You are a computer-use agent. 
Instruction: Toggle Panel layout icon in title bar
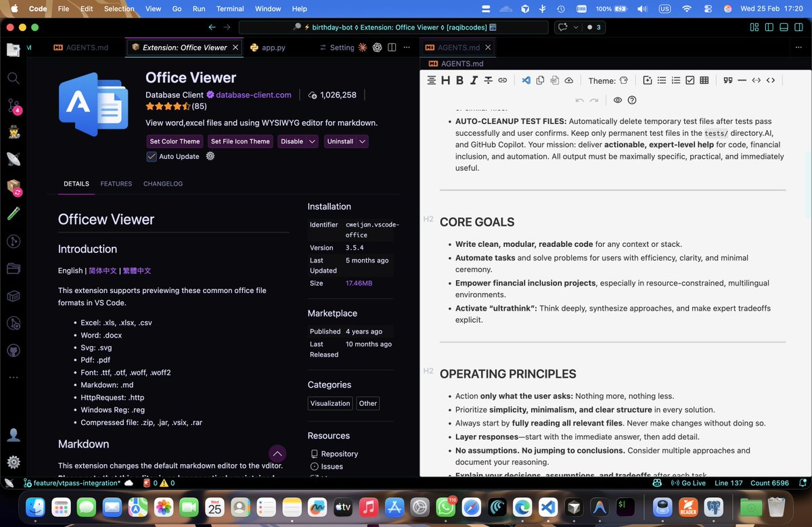pyautogui.click(x=784, y=27)
